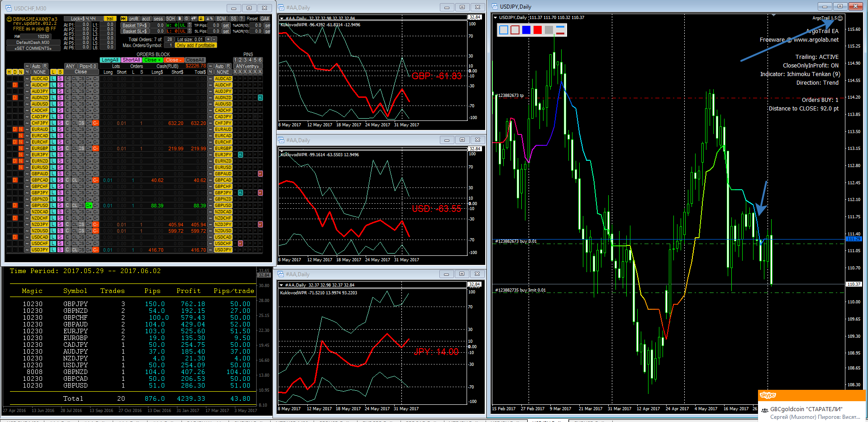This screenshot has height=422, width=868.
Task: Toggle the orange D flag on AUDCHF row
Action: coord(15,85)
